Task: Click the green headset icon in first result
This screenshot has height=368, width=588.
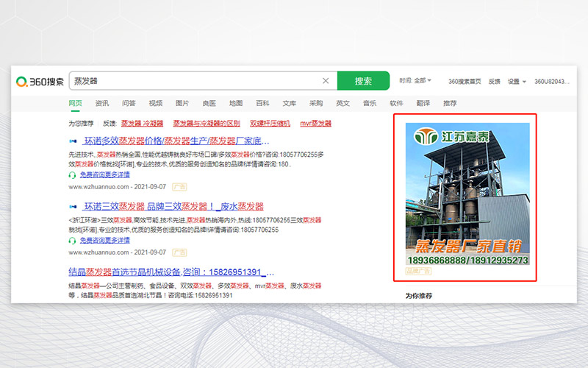Action: click(72, 175)
